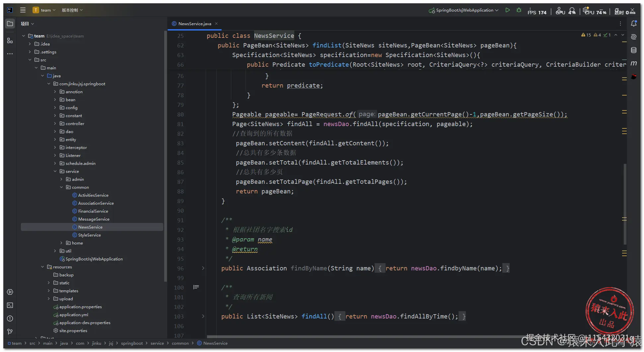Click the 15 warnings inspection indicator
The width and height of the screenshot is (644, 352).
pyautogui.click(x=586, y=35)
